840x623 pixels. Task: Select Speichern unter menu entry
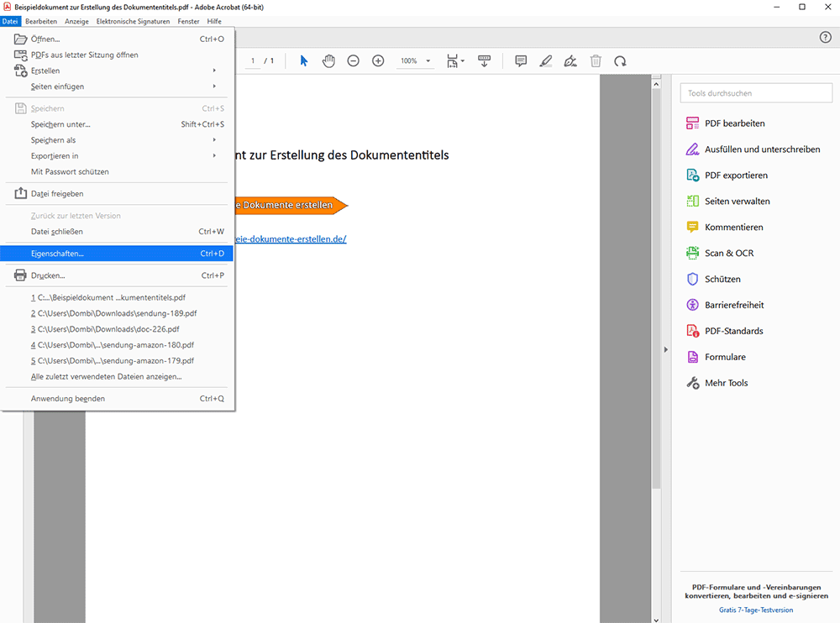coord(117,124)
